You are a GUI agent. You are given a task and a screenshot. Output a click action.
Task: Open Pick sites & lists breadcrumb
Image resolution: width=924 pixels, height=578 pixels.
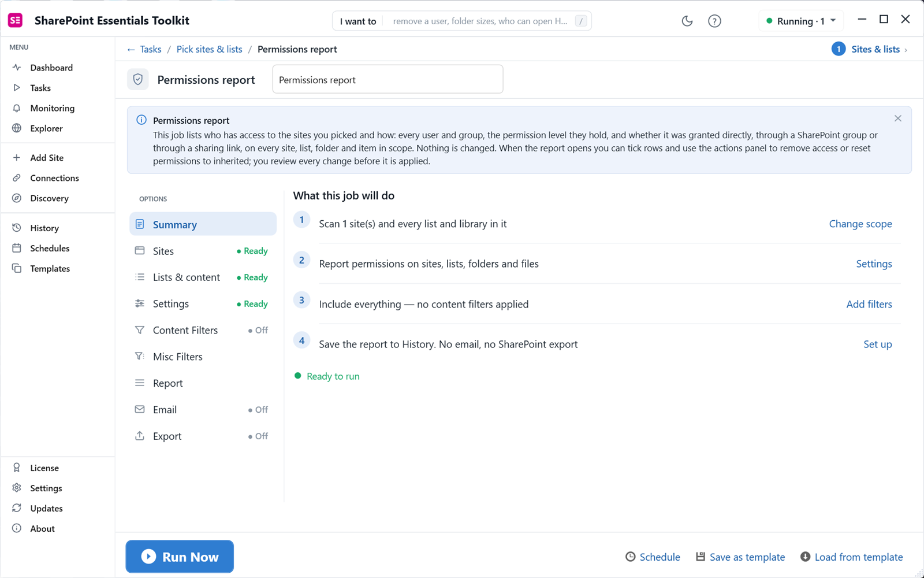pos(209,49)
